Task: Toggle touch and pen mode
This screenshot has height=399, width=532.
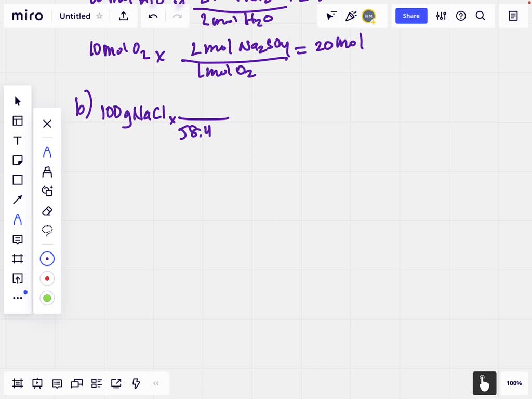Action: pos(484,383)
